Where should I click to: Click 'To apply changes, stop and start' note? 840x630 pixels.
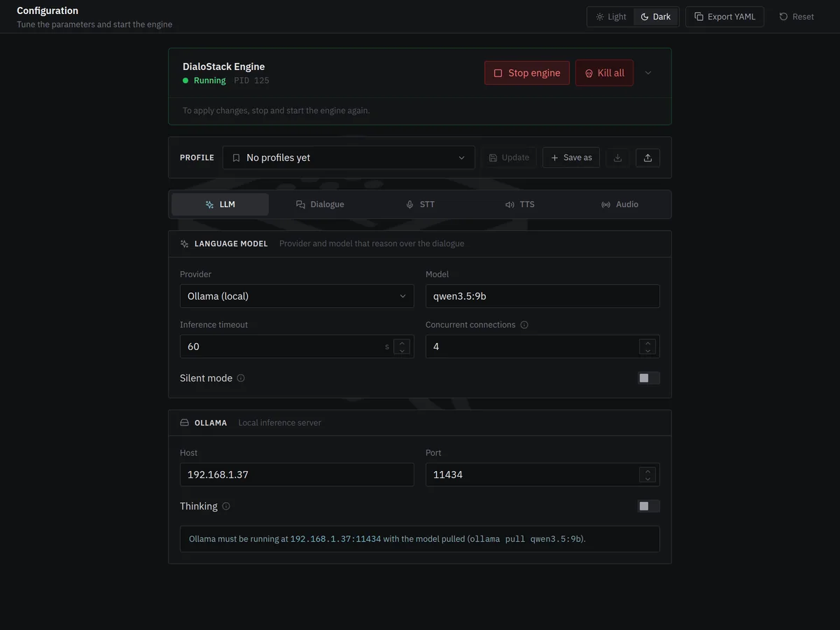point(276,111)
